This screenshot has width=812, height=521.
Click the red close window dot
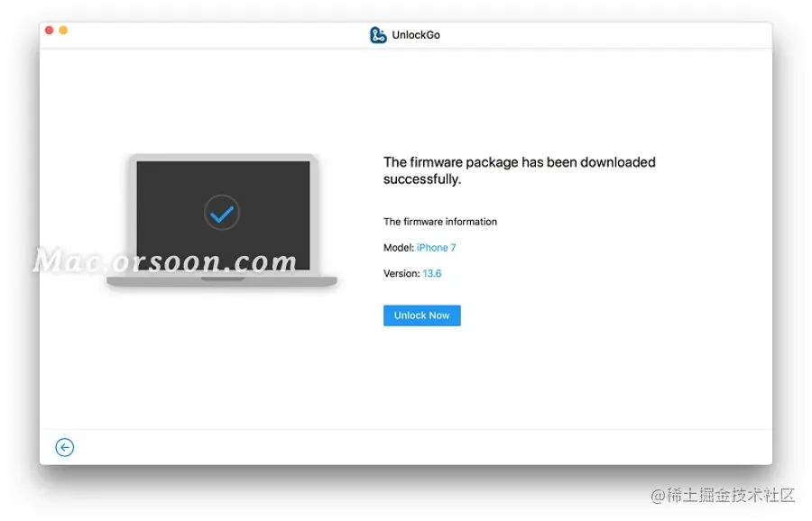(50, 30)
